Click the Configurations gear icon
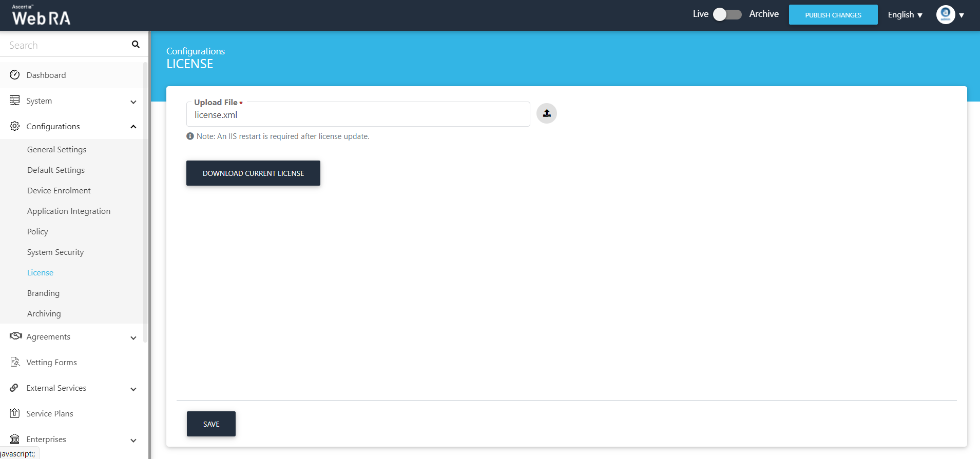Viewport: 980px width, 459px height. click(x=15, y=126)
